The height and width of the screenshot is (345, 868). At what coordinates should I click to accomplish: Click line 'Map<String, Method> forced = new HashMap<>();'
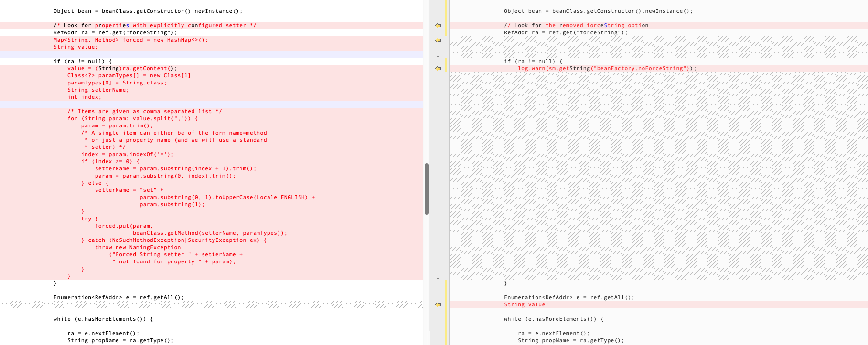pos(131,40)
